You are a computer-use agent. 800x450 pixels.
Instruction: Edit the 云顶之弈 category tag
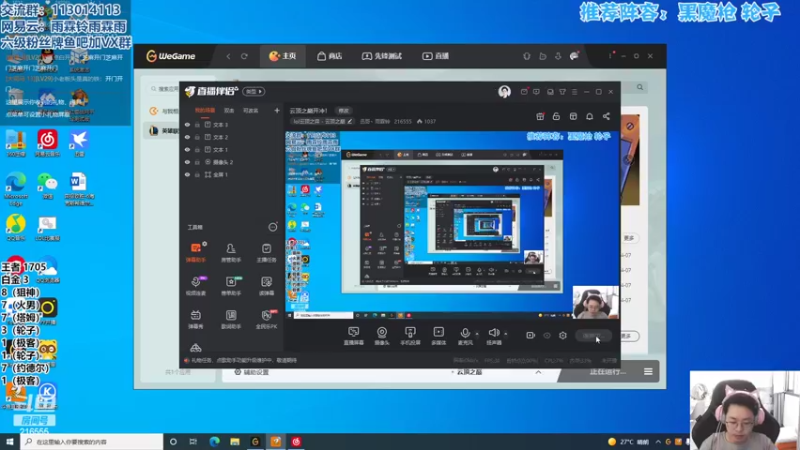(x=322, y=121)
